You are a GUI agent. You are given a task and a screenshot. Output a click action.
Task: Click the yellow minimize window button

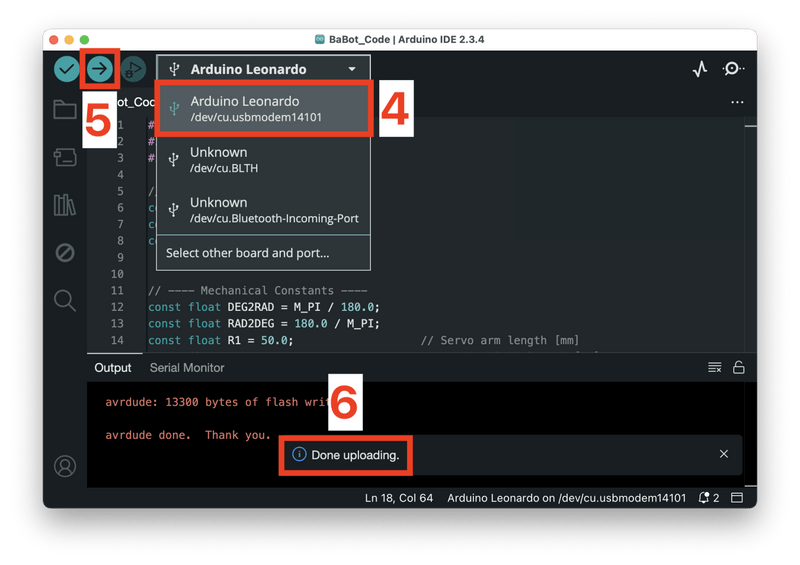click(69, 39)
